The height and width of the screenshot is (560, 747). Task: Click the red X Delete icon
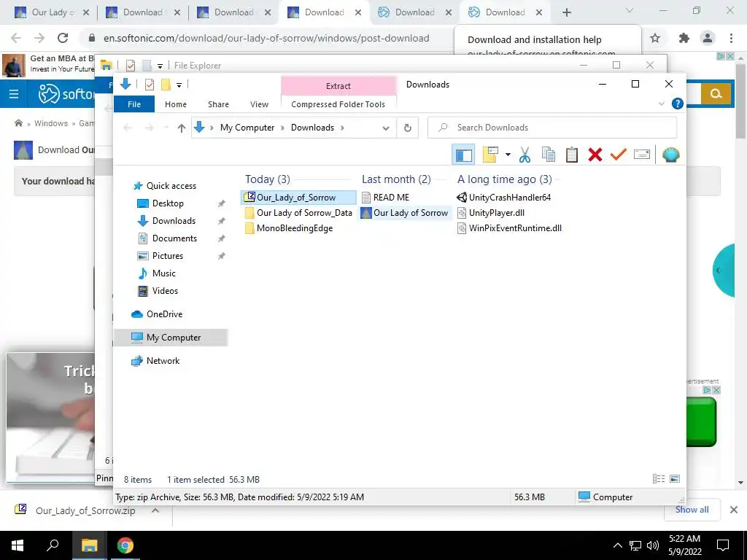[x=595, y=155]
